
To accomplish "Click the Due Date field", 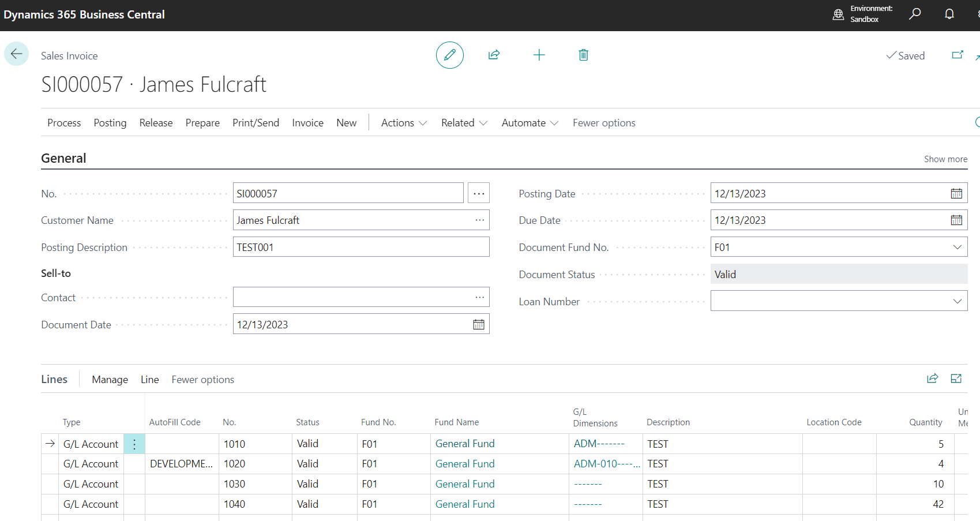I will tap(839, 220).
